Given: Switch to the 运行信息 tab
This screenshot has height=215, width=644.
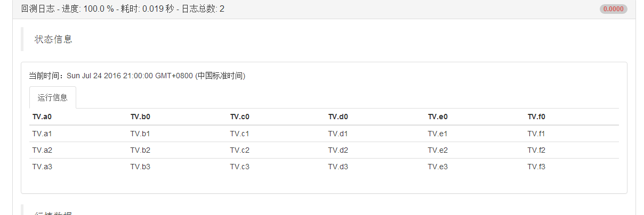Looking at the screenshot, I should tap(53, 98).
